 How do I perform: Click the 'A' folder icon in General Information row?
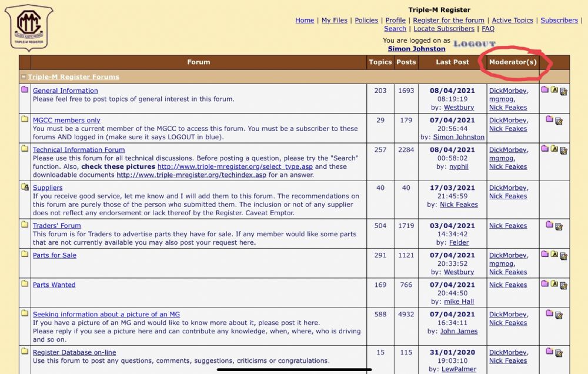coord(554,90)
